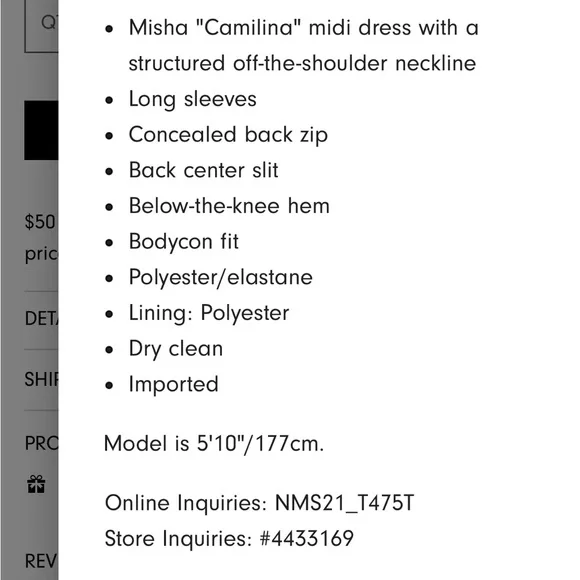Click the black add-to-bag button
The height and width of the screenshot is (580, 580).
pos(41,130)
